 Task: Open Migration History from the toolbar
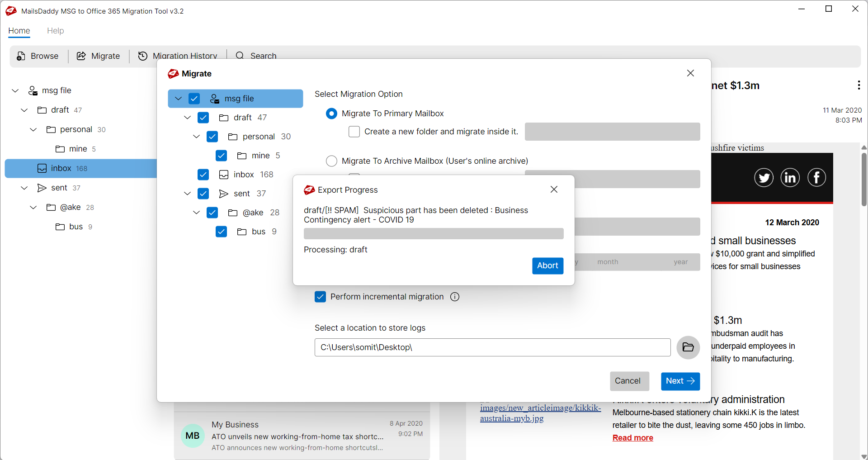(x=143, y=56)
